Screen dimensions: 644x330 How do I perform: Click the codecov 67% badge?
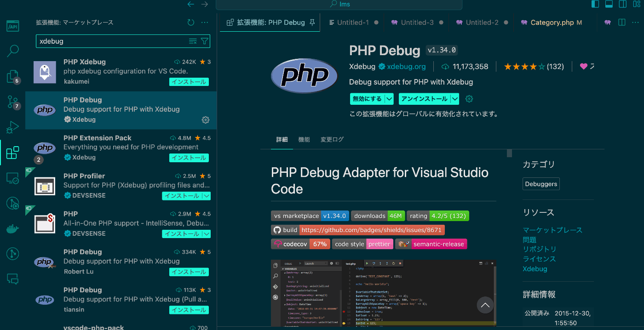pos(300,244)
